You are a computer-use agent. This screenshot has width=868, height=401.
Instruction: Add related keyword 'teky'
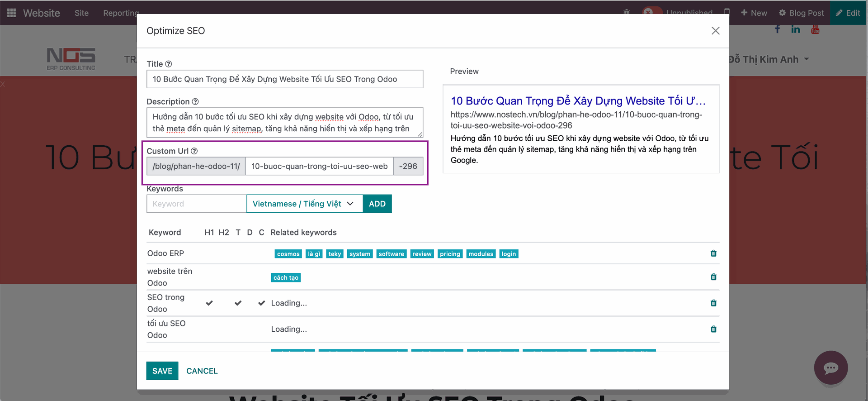(x=335, y=254)
